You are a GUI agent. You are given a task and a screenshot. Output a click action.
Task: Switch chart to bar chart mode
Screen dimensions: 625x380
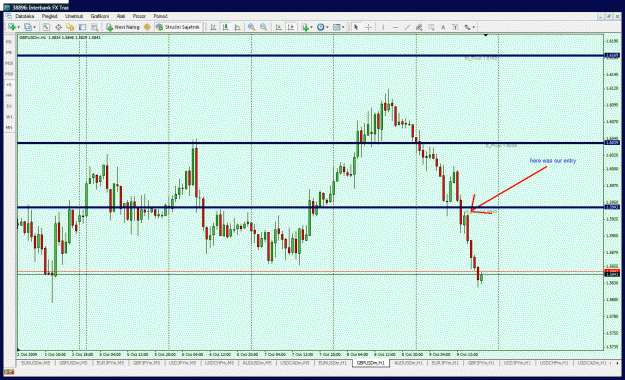coord(213,27)
